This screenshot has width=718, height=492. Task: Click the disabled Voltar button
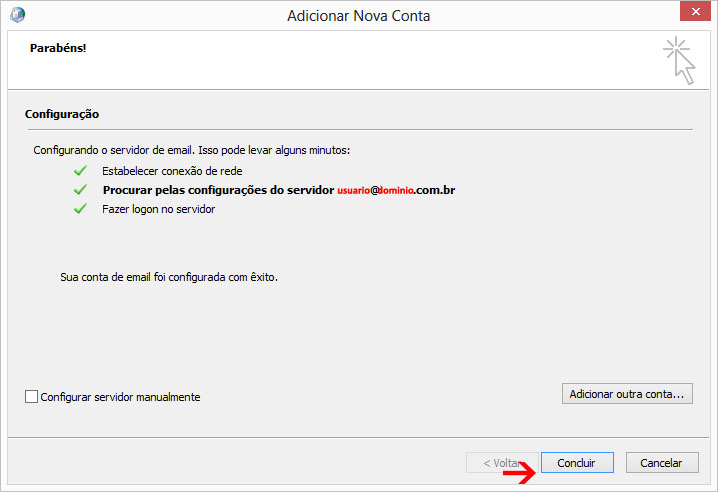click(502, 463)
